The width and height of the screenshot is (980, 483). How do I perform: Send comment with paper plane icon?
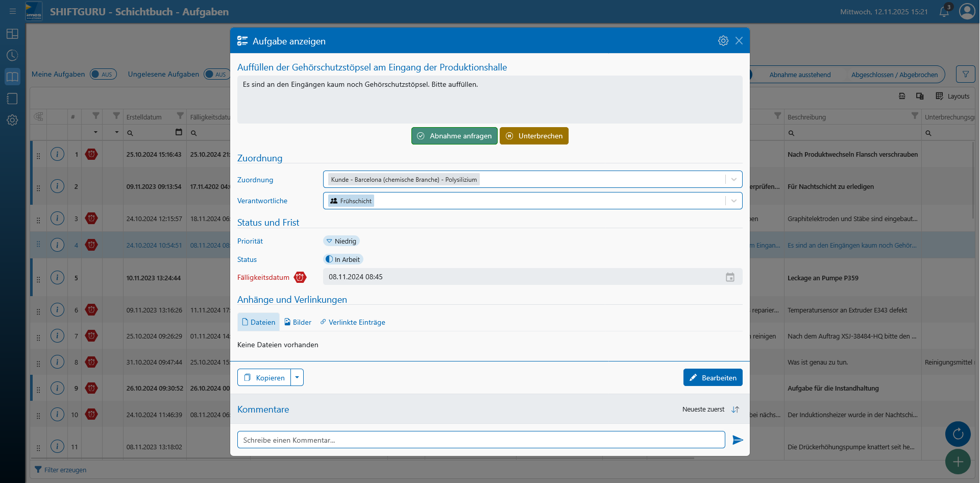[738, 440]
